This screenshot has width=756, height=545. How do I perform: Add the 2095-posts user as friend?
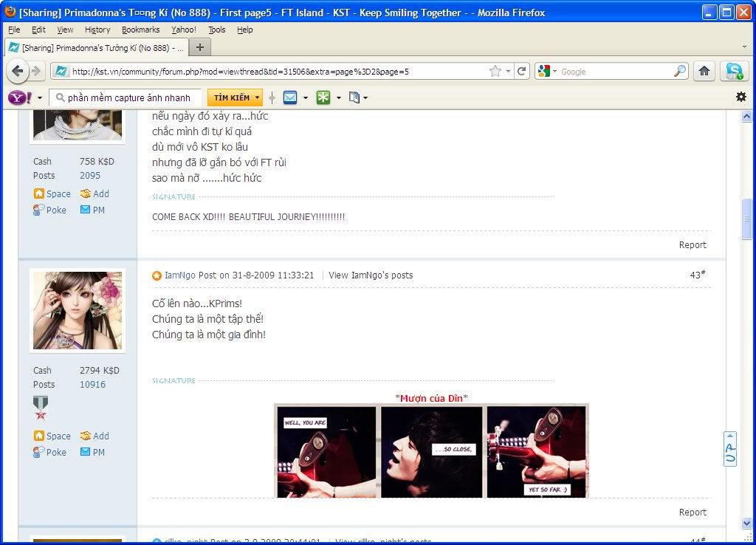[95, 194]
